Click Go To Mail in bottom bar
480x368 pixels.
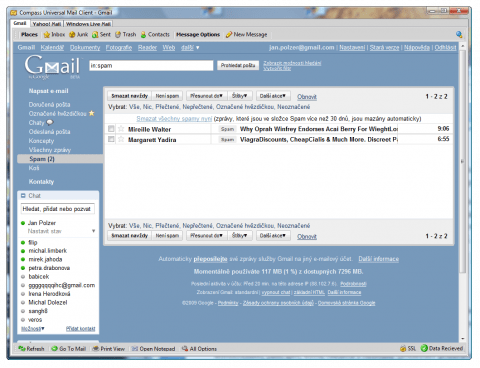click(x=69, y=349)
